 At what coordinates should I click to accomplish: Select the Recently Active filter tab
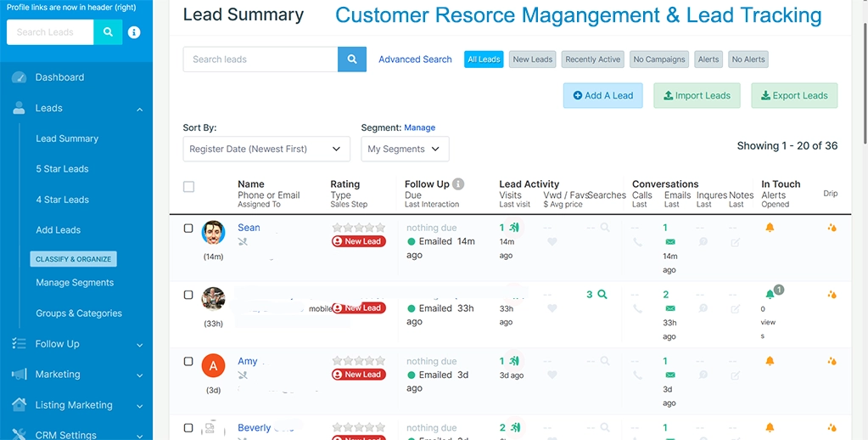click(593, 59)
